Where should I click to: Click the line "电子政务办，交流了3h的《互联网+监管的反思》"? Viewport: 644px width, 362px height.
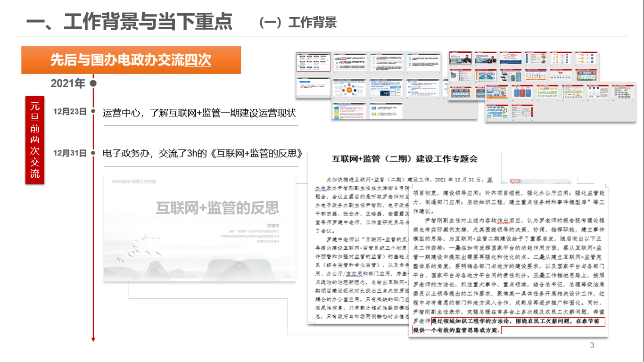click(x=202, y=153)
